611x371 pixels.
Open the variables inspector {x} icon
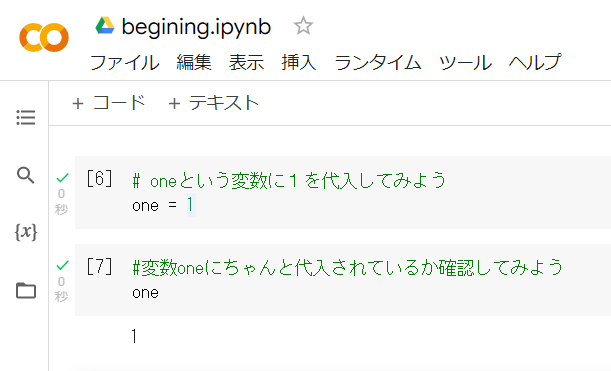click(26, 232)
